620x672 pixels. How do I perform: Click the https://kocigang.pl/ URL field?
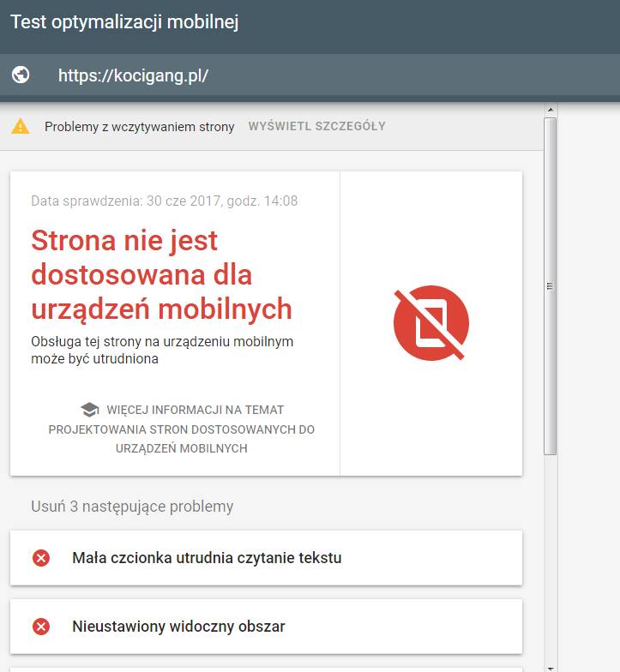click(x=134, y=75)
